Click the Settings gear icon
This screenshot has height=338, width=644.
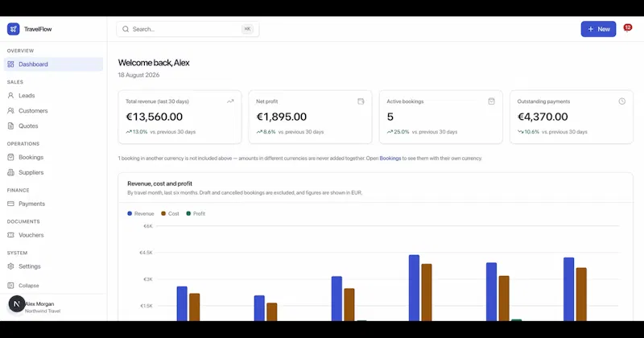click(x=10, y=266)
